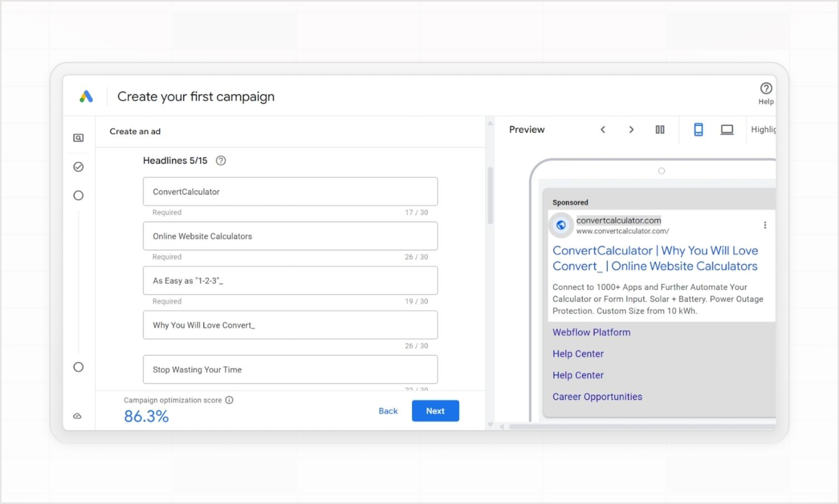This screenshot has height=504, width=839.
Task: Click the campaign optimization score info icon
Action: tap(229, 400)
